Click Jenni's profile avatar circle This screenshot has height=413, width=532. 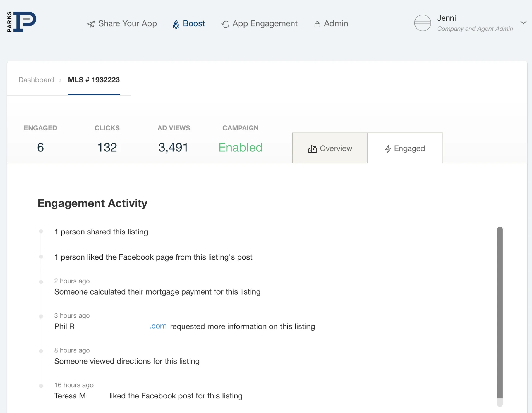click(x=422, y=23)
